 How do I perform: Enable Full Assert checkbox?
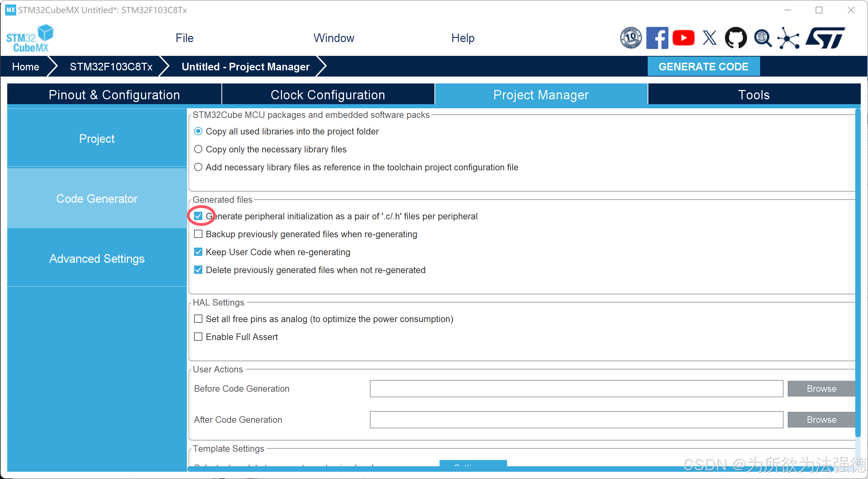pyautogui.click(x=198, y=337)
